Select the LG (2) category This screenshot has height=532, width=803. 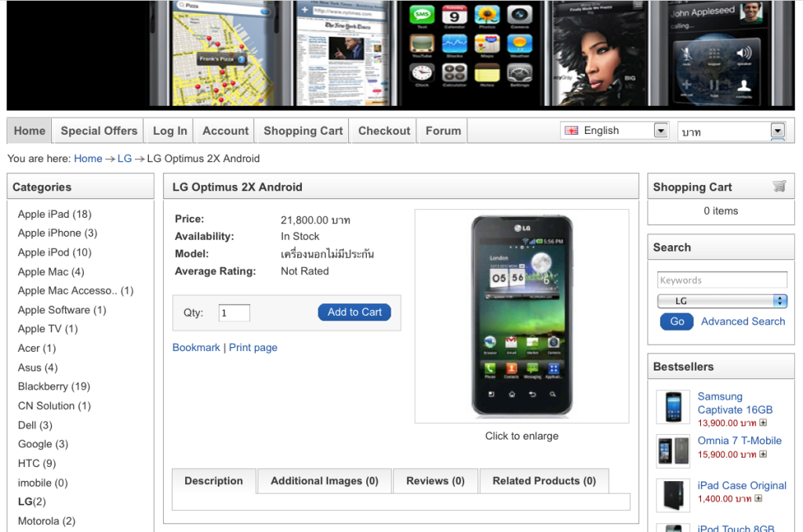point(31,501)
